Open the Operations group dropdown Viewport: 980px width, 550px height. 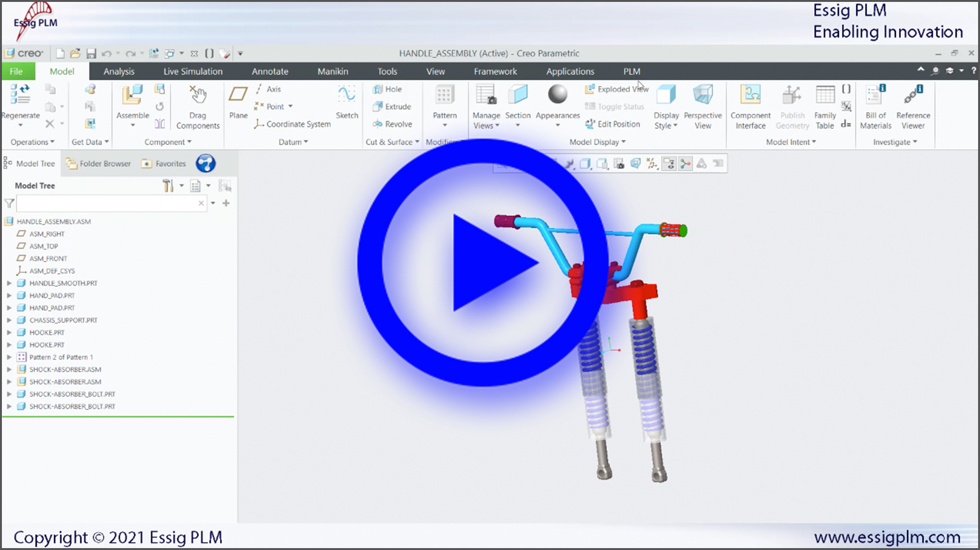(x=32, y=142)
